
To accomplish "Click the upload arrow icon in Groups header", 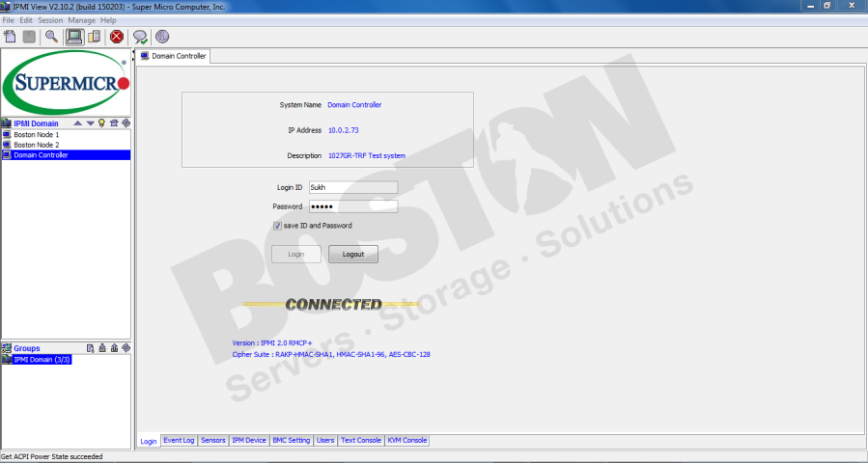I will [114, 348].
